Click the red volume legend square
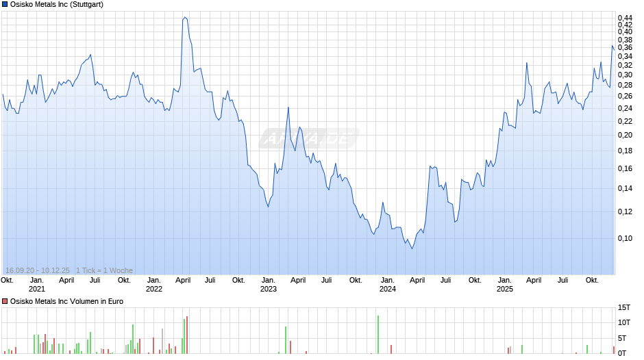 [x=5, y=301]
